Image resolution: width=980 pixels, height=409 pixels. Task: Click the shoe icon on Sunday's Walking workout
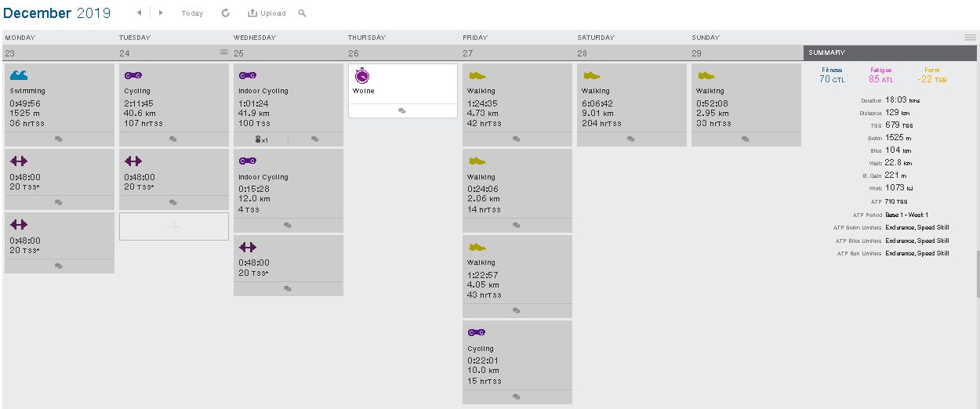tap(706, 76)
